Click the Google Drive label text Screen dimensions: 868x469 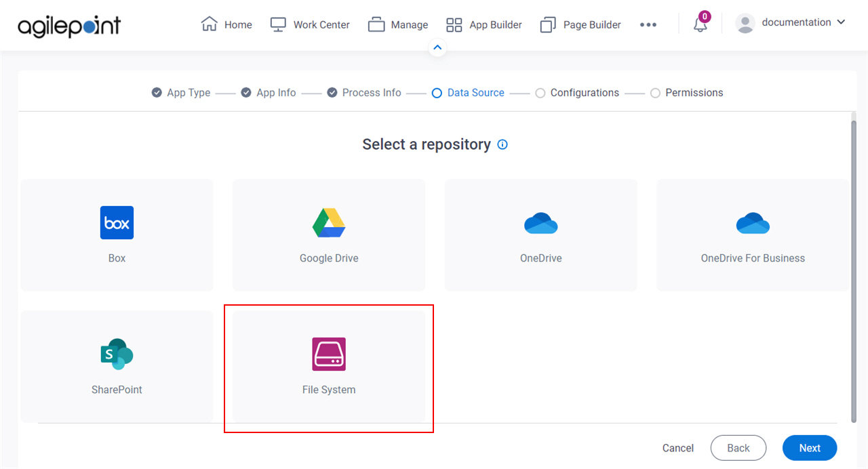click(329, 258)
